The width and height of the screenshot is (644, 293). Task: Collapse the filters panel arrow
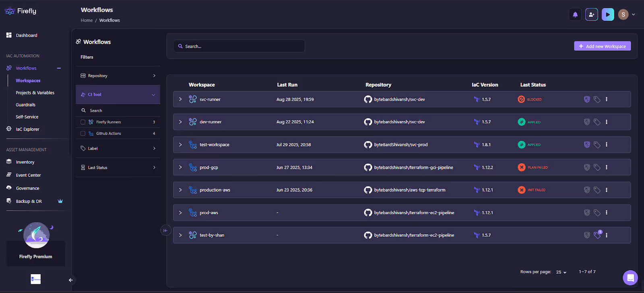point(165,230)
